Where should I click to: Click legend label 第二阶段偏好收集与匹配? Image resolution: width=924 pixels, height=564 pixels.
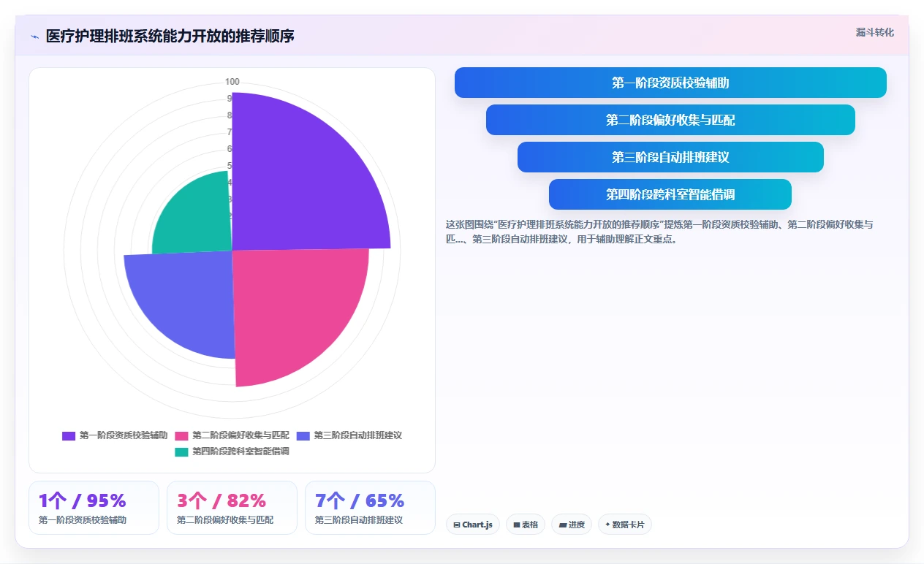[x=241, y=435]
